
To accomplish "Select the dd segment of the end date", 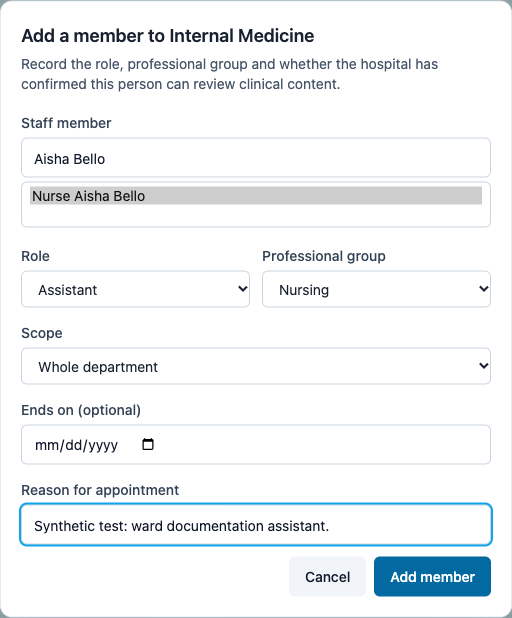I will coord(73,445).
